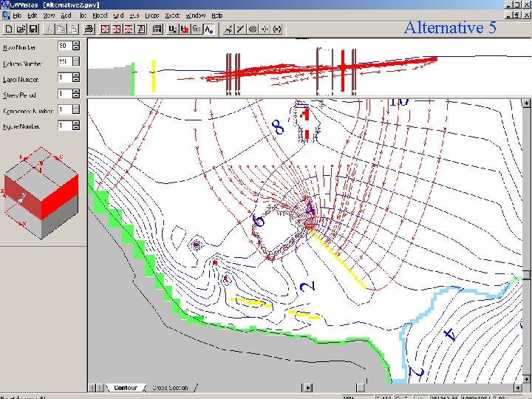
Task: Open the Props menu
Action: 151,16
